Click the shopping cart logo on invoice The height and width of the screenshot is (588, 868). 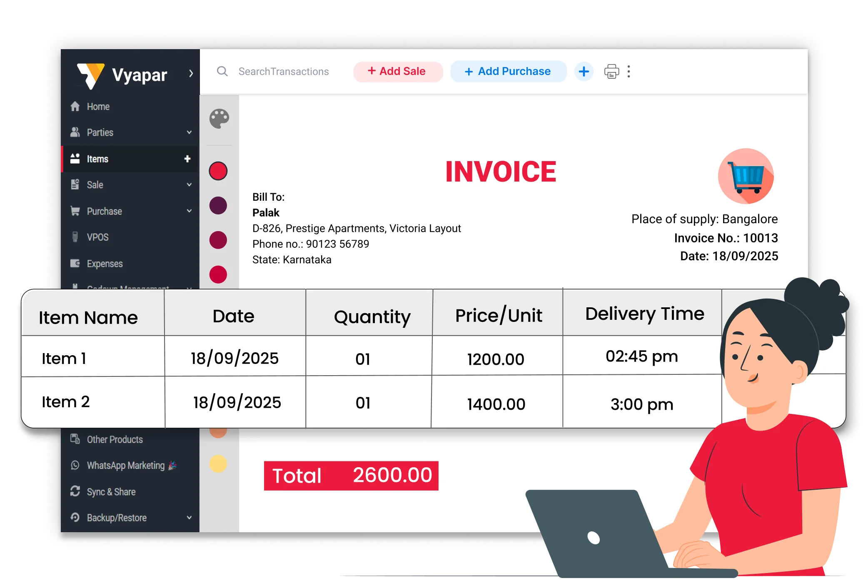pos(746,176)
